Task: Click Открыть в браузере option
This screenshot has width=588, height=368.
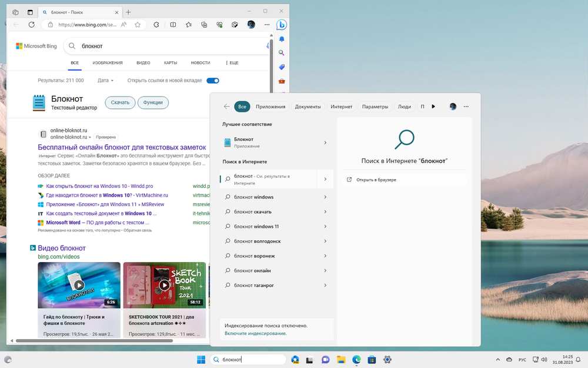Action: 405,180
